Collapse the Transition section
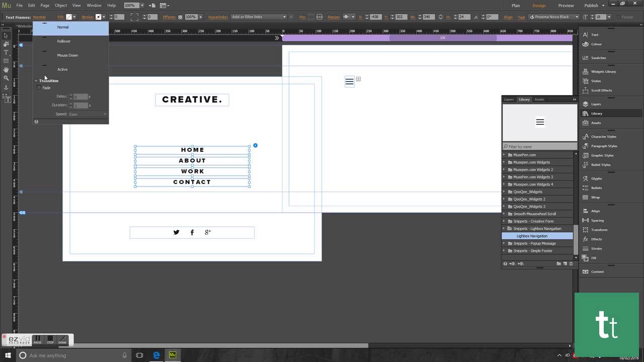The height and width of the screenshot is (362, 644). point(36,81)
